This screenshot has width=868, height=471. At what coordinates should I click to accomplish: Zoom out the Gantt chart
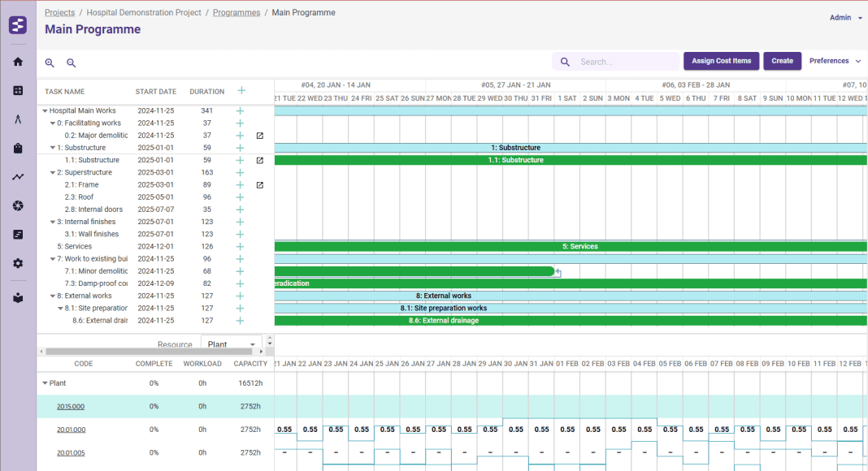pyautogui.click(x=71, y=63)
